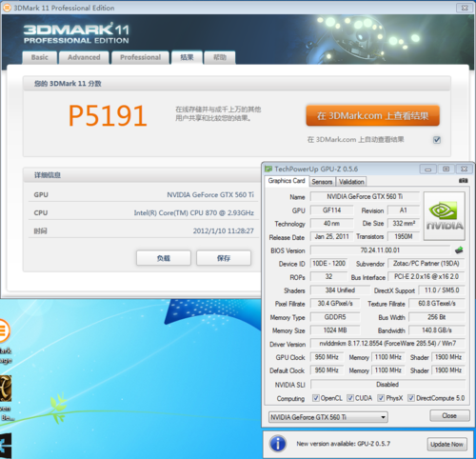Image resolution: width=476 pixels, height=459 pixels.
Task: Click the Update Now button
Action: [446, 444]
